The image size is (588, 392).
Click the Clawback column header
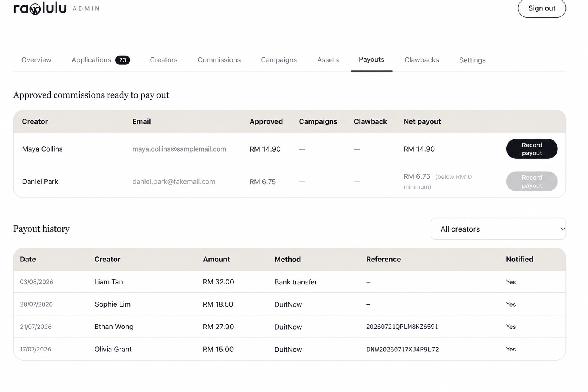(370, 121)
